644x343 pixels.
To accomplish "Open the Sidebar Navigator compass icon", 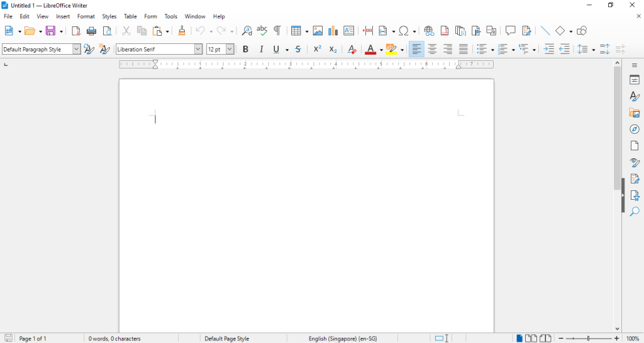I will (x=635, y=129).
